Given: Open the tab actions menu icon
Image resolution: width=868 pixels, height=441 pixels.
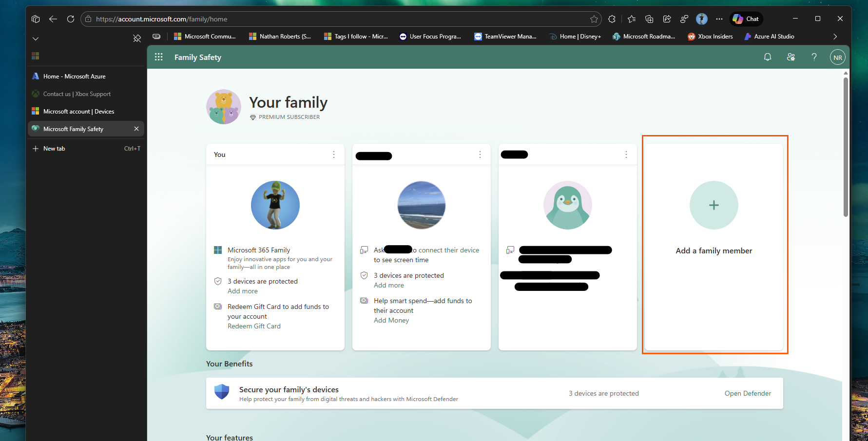Looking at the screenshot, I should click(36, 19).
